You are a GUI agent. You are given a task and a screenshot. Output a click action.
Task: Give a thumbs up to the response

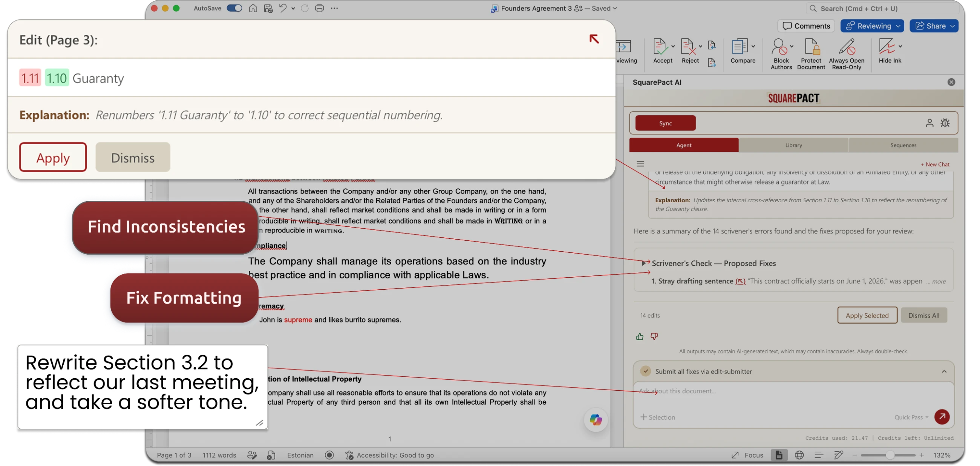(x=640, y=336)
